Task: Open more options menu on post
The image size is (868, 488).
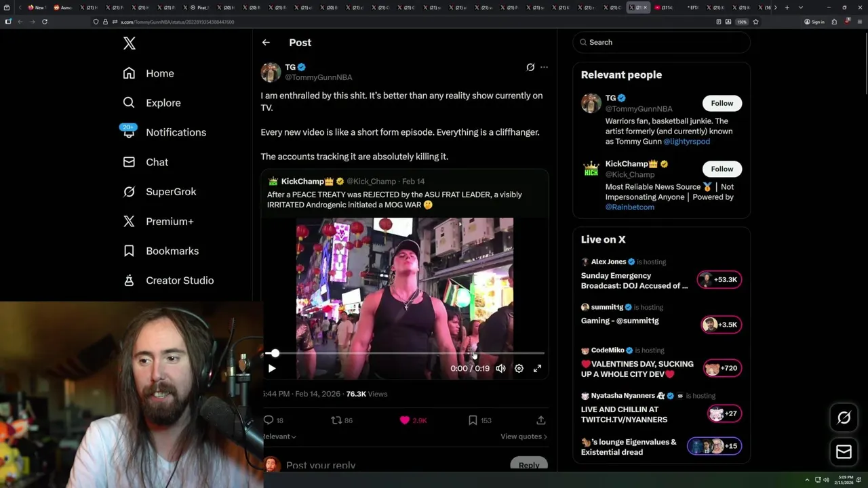Action: [x=544, y=67]
